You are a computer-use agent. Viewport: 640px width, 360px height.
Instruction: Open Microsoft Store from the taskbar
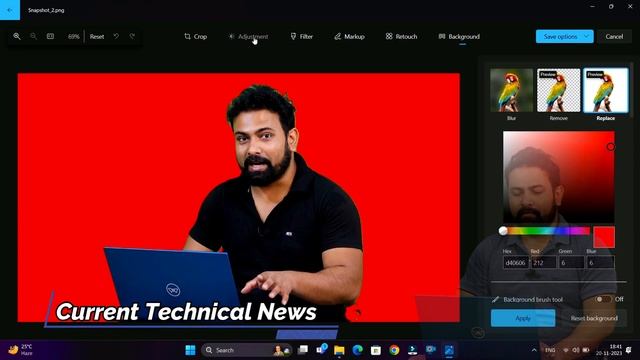pyautogui.click(x=376, y=350)
